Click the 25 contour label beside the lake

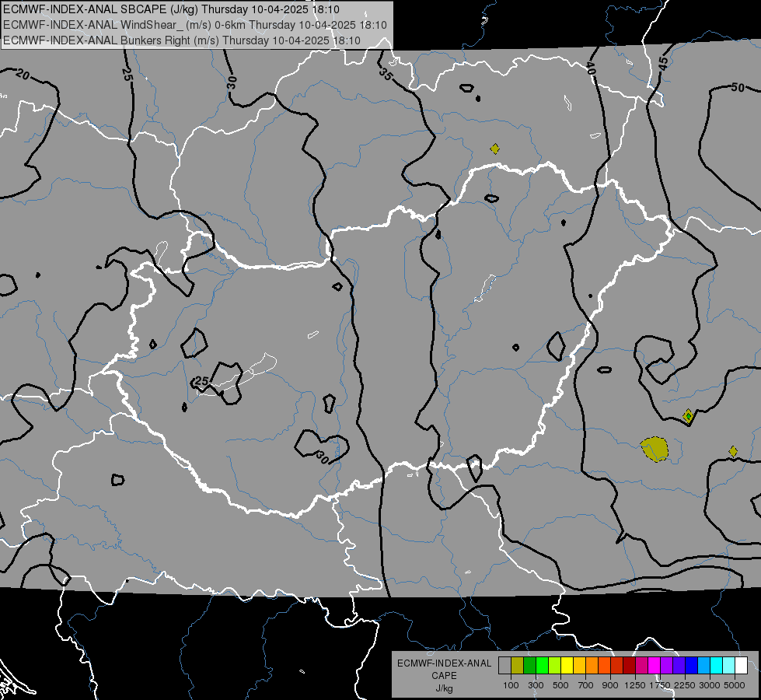[x=201, y=381]
